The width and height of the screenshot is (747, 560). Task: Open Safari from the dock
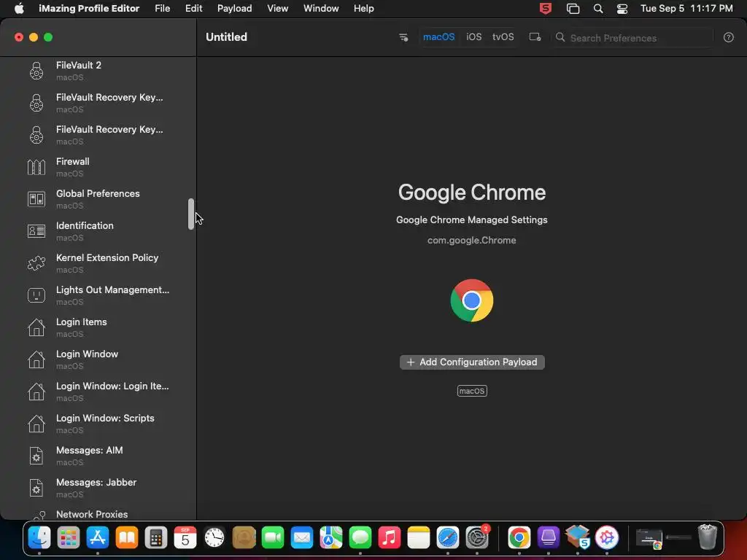448,538
